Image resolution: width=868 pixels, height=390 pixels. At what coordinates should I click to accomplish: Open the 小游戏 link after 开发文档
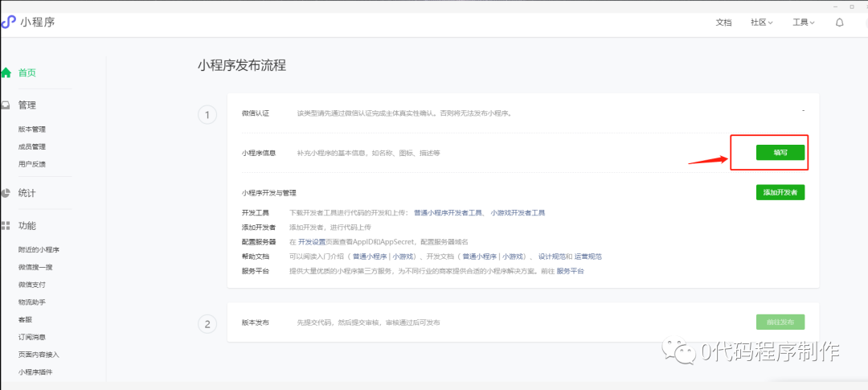pyautogui.click(x=513, y=257)
